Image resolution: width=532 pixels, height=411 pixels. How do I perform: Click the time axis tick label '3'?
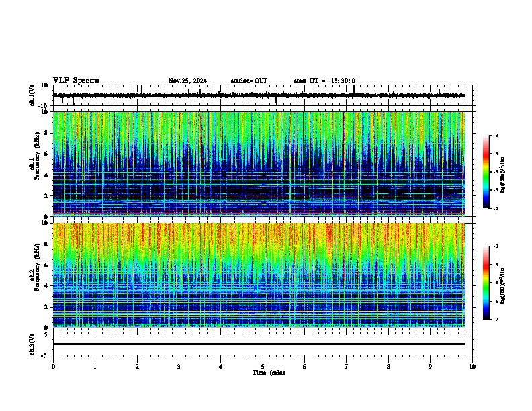pyautogui.click(x=179, y=367)
